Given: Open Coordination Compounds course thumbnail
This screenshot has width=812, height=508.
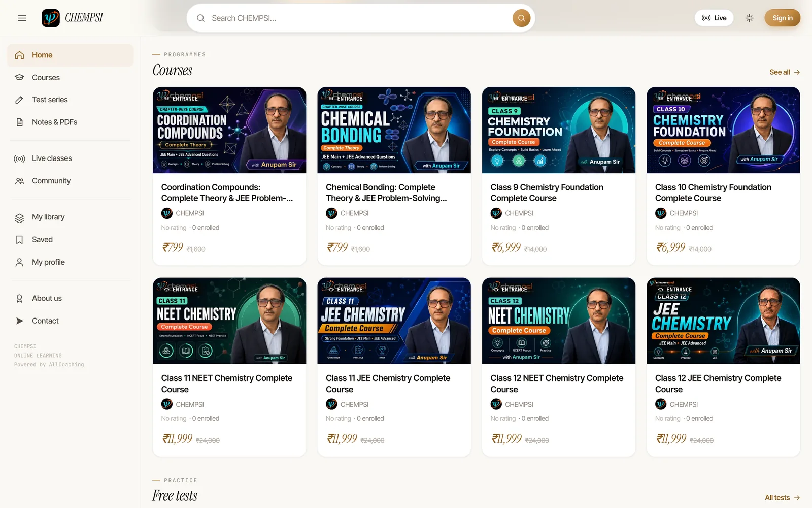Looking at the screenshot, I should (229, 130).
